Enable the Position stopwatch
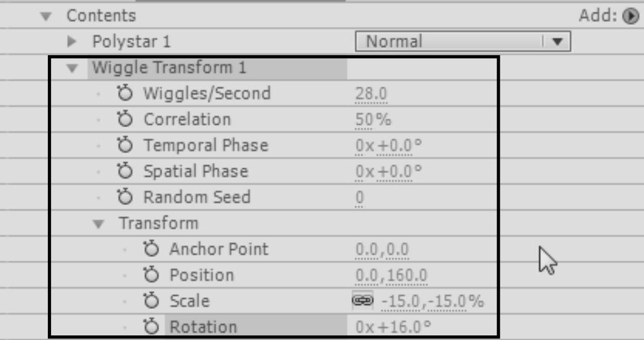This screenshot has height=340, width=644. tap(151, 276)
